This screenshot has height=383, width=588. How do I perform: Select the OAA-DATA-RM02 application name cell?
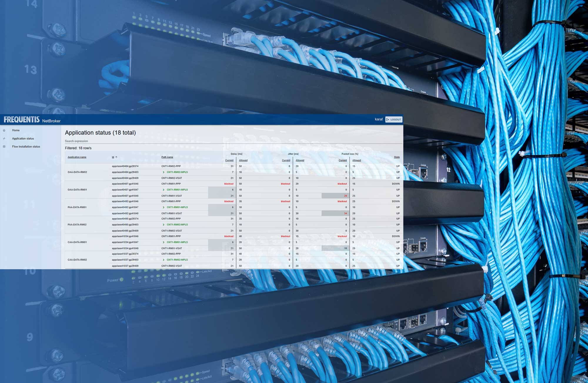pyautogui.click(x=77, y=172)
